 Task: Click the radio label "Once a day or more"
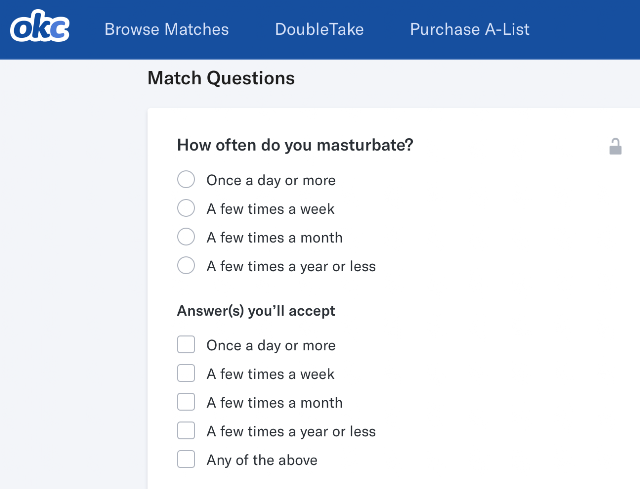point(271,180)
